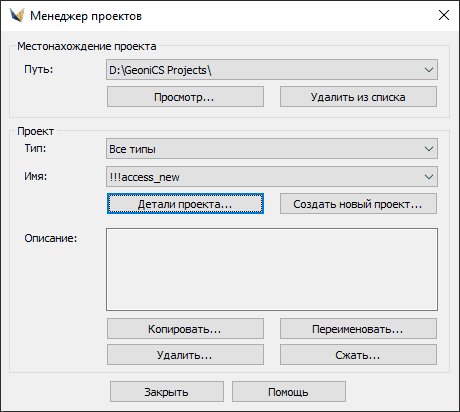Expand the Путь dropdown arrow

(429, 70)
